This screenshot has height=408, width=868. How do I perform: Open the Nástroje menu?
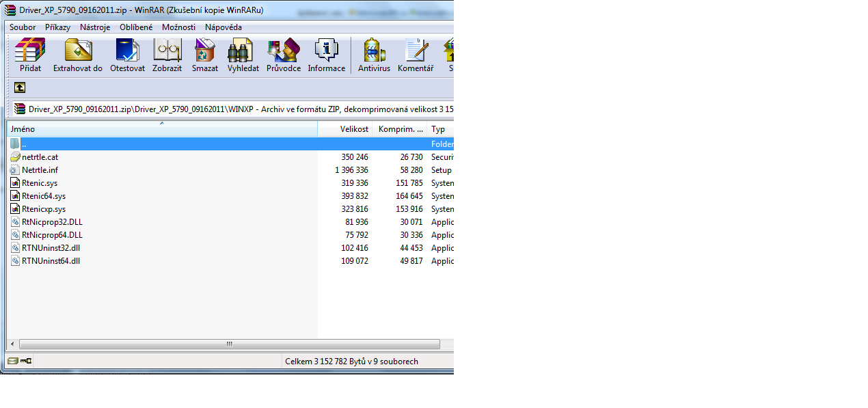95,27
